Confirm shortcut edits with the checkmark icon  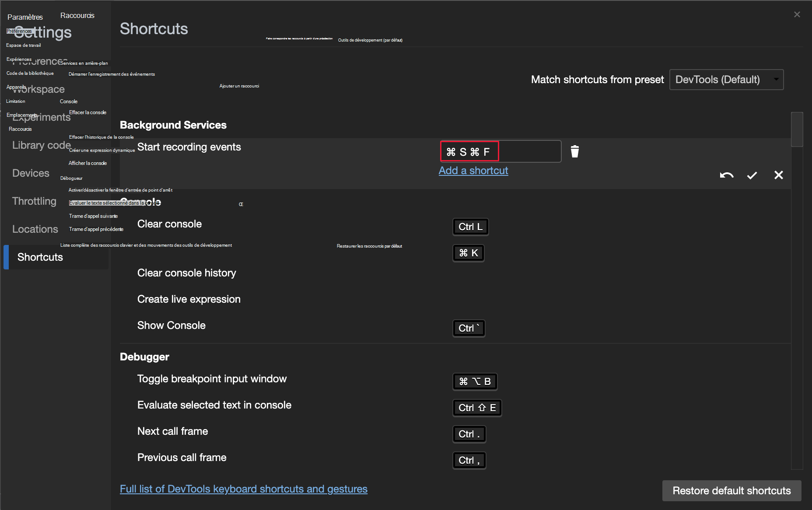point(752,175)
